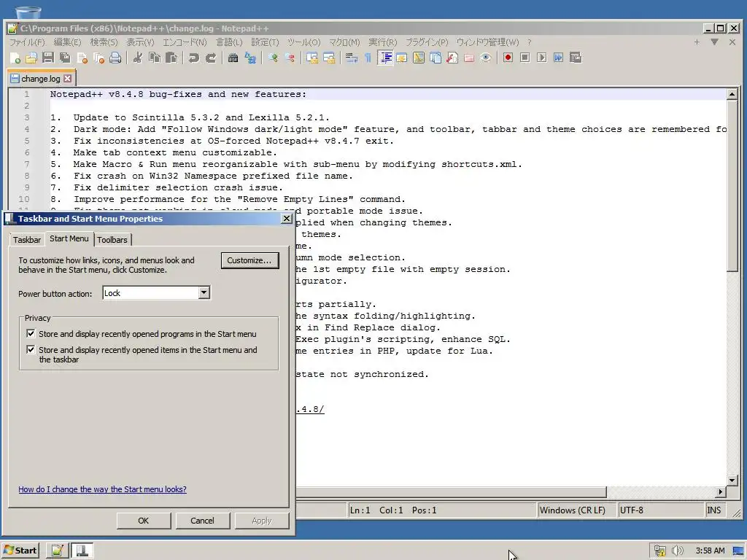Click Cancel in Taskbar properties dialog

coord(203,521)
